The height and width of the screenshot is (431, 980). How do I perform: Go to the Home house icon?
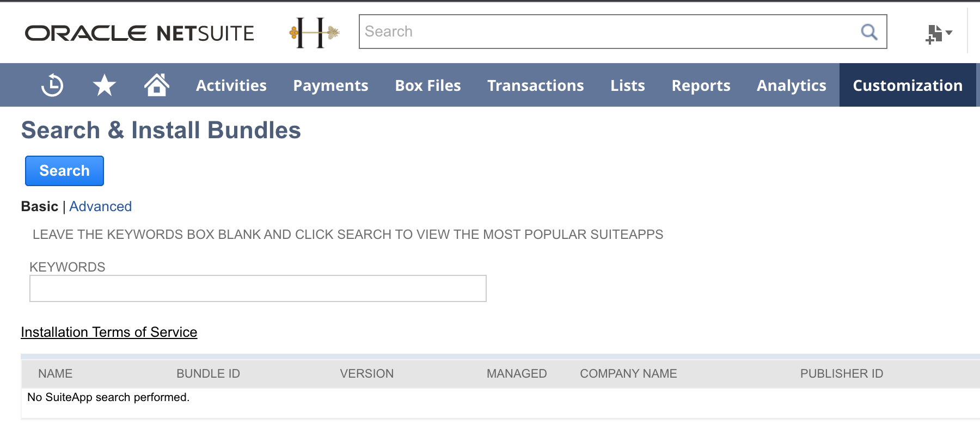point(157,85)
